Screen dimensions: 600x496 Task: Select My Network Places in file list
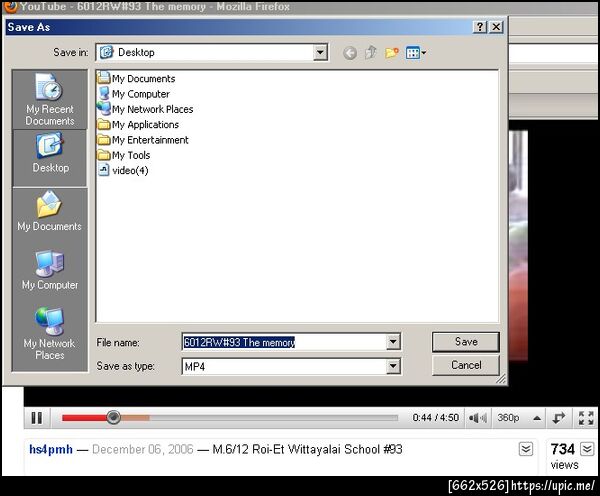(x=145, y=109)
